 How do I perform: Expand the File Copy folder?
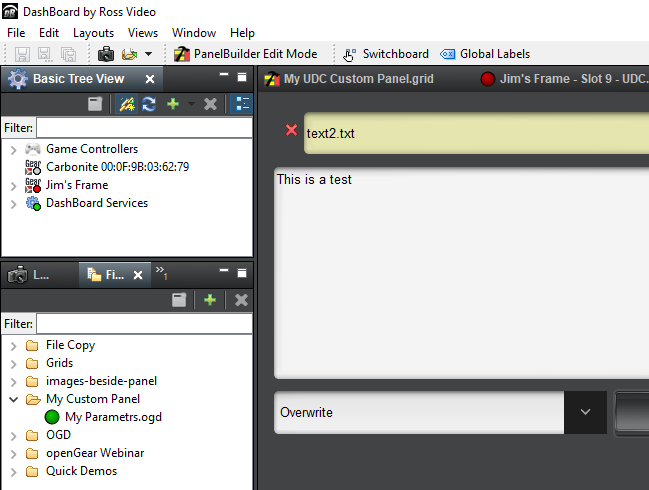[13, 346]
